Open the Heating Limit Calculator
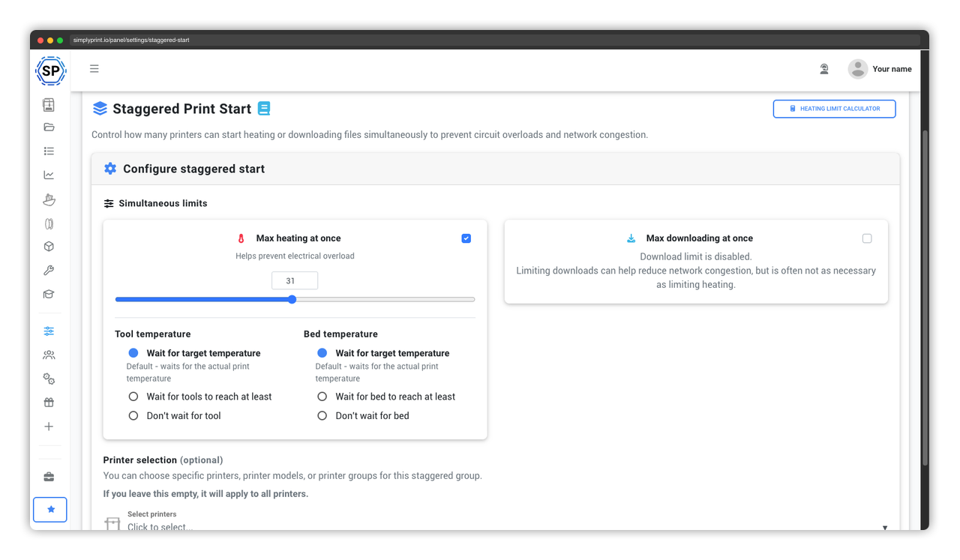 point(835,109)
